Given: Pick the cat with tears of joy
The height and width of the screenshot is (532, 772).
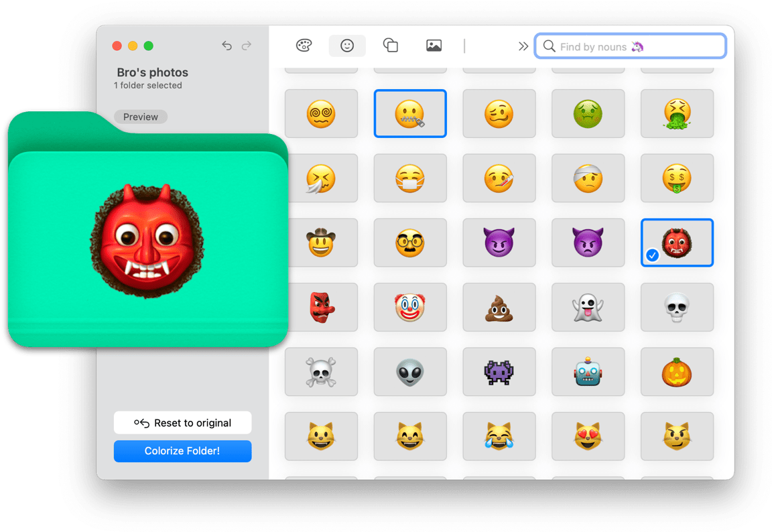Looking at the screenshot, I should pyautogui.click(x=499, y=436).
